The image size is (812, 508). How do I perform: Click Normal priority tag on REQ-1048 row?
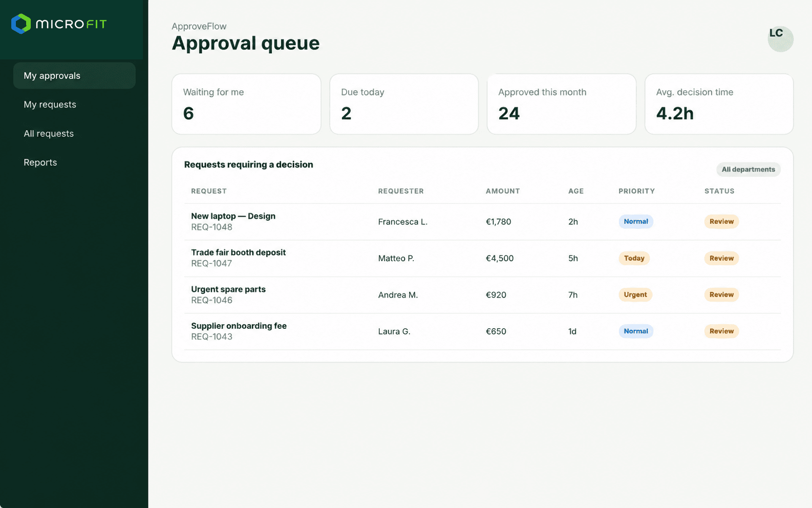click(636, 222)
